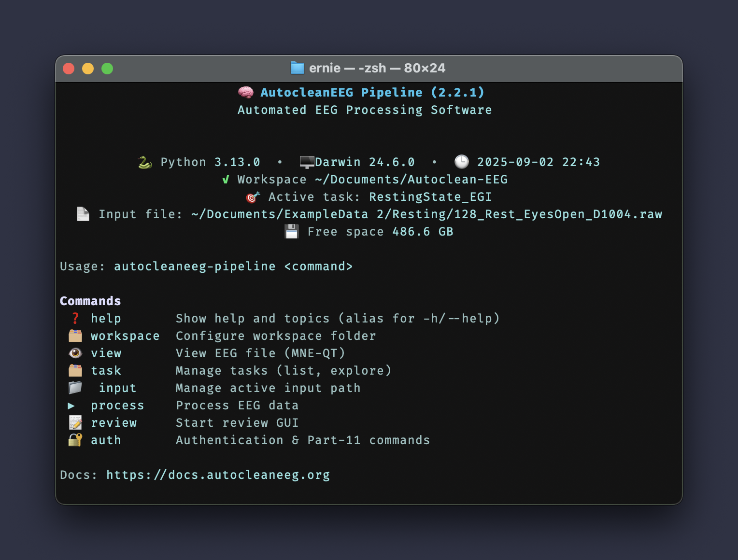The height and width of the screenshot is (560, 738).
Task: Click the snake icon next to Python 3.13.0
Action: click(x=145, y=162)
